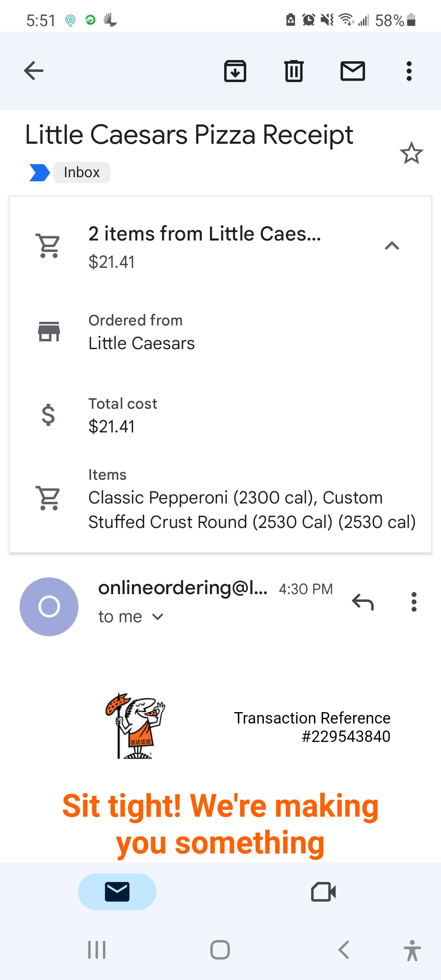Tap the Inbox label chip
The width and height of the screenshot is (441, 980).
tap(82, 172)
